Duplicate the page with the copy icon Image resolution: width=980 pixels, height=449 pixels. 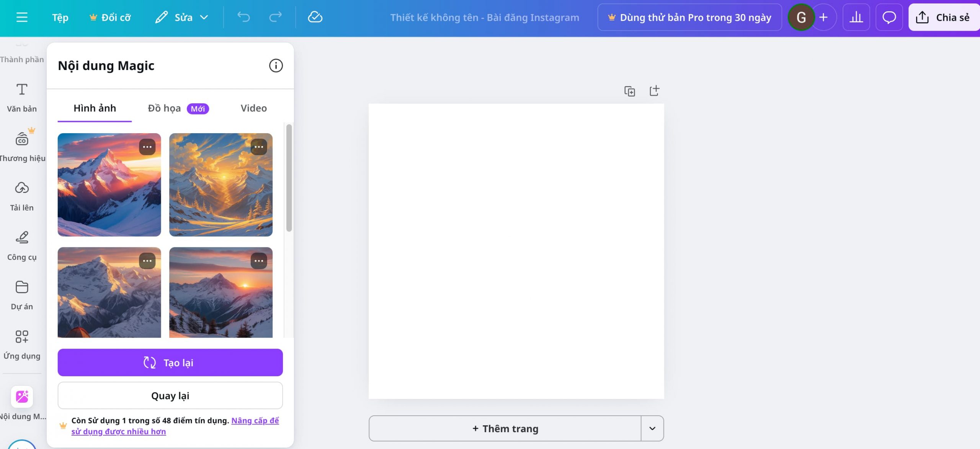click(x=630, y=91)
